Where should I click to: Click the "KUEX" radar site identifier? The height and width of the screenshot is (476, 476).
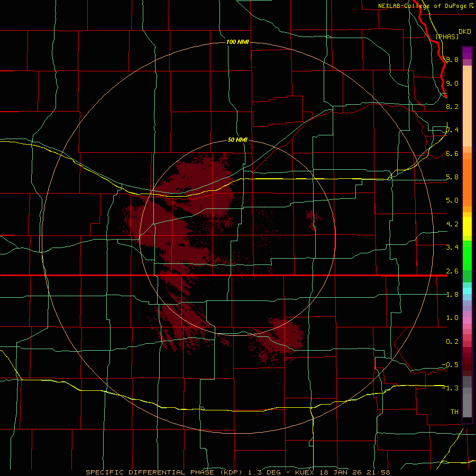[x=305, y=472]
